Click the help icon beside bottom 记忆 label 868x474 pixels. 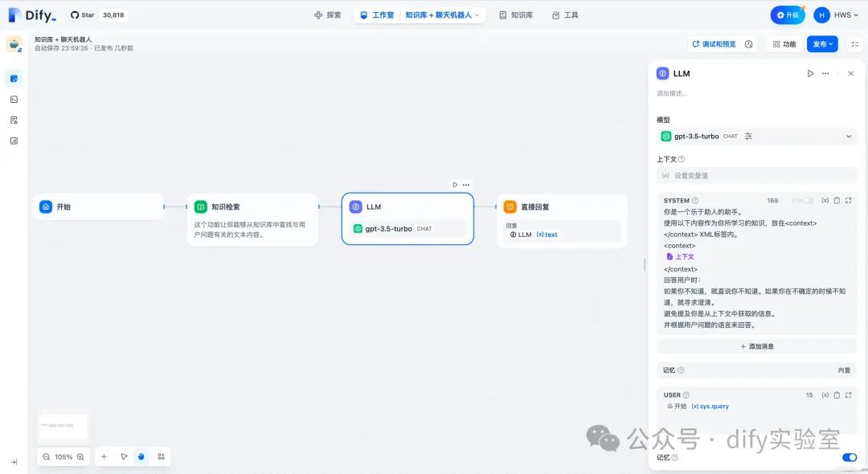(675, 457)
